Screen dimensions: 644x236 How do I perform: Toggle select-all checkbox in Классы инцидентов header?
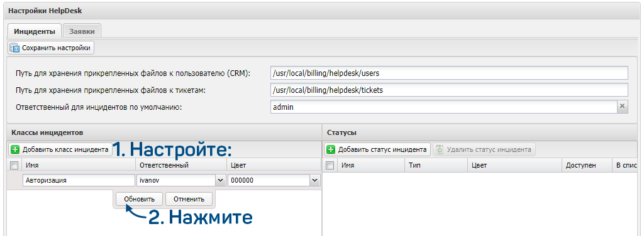point(14,165)
